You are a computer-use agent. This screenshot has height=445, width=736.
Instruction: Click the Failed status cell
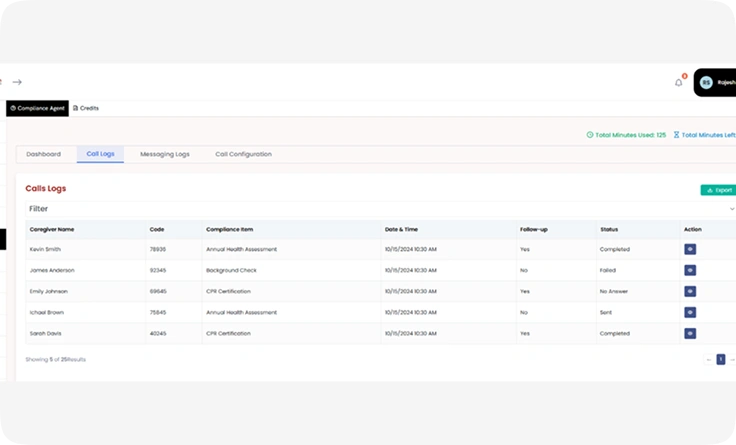click(608, 270)
